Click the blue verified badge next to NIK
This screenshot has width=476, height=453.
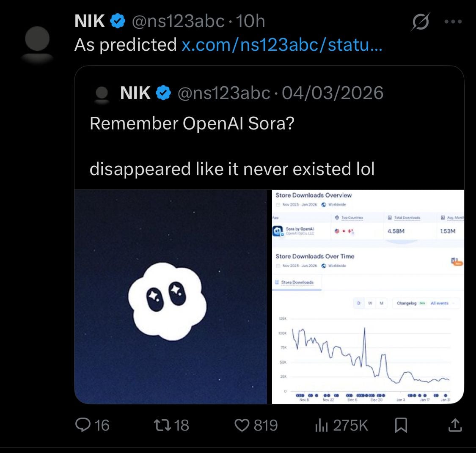pos(117,20)
